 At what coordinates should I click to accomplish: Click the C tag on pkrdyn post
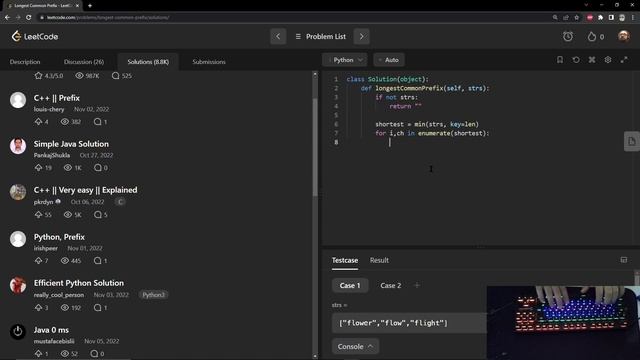tap(120, 202)
